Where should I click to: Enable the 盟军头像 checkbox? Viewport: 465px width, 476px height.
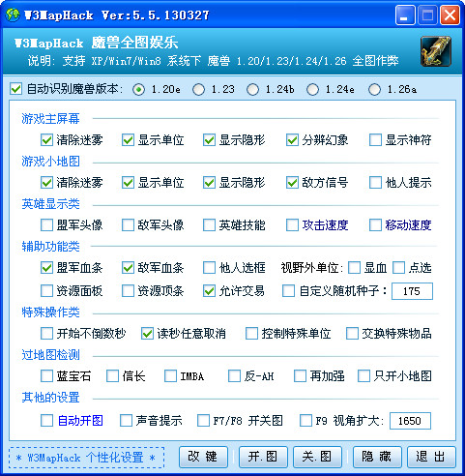(x=46, y=225)
